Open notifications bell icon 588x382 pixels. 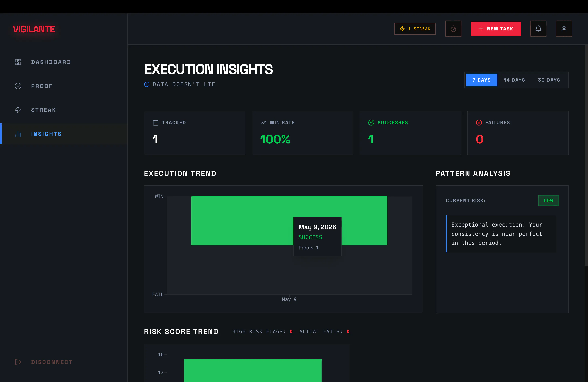[x=538, y=29]
